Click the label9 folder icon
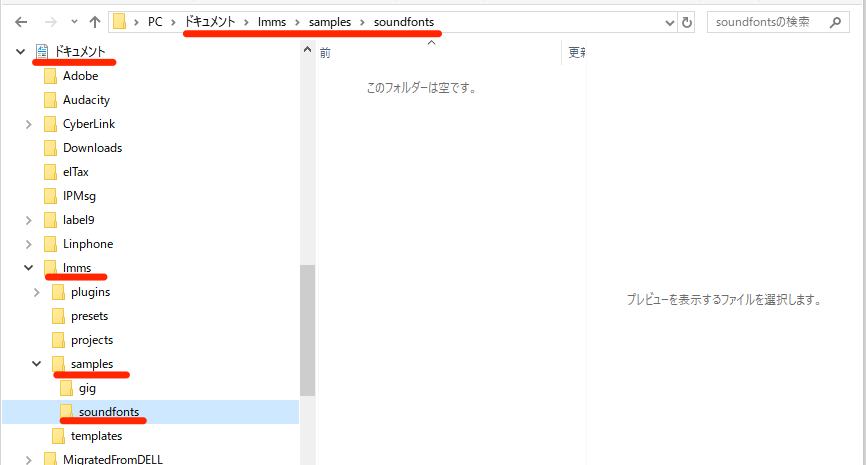This screenshot has width=866, height=465. (50, 220)
